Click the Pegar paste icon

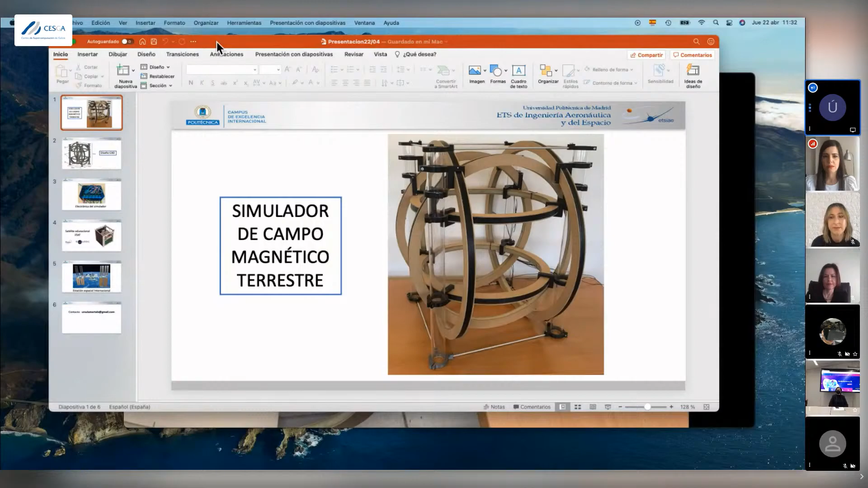[61, 71]
